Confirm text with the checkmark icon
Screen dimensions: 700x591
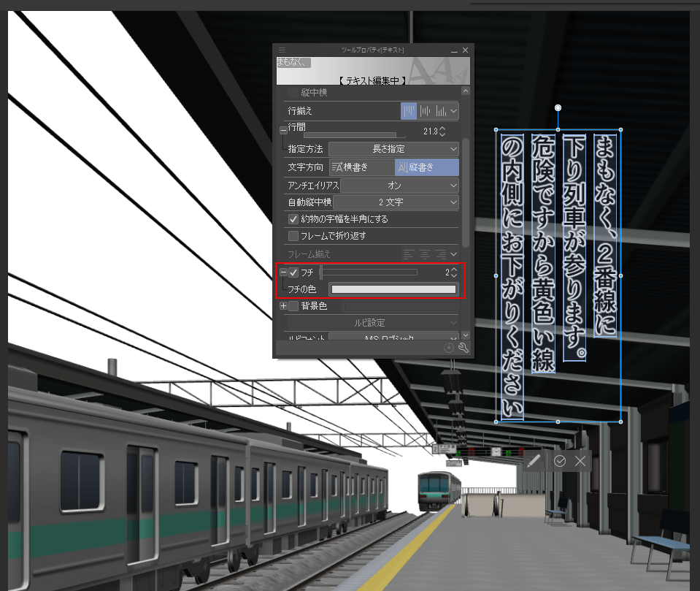(560, 460)
